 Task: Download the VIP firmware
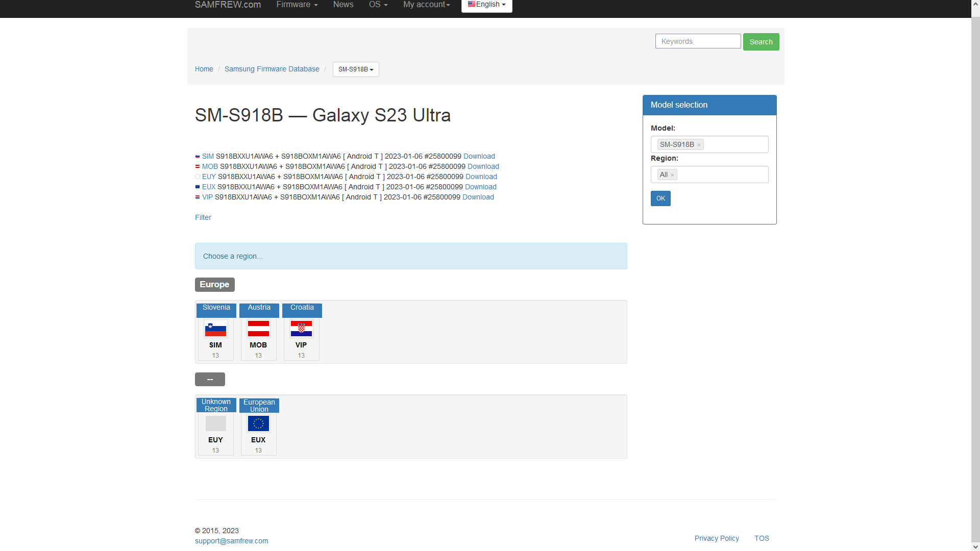478,197
